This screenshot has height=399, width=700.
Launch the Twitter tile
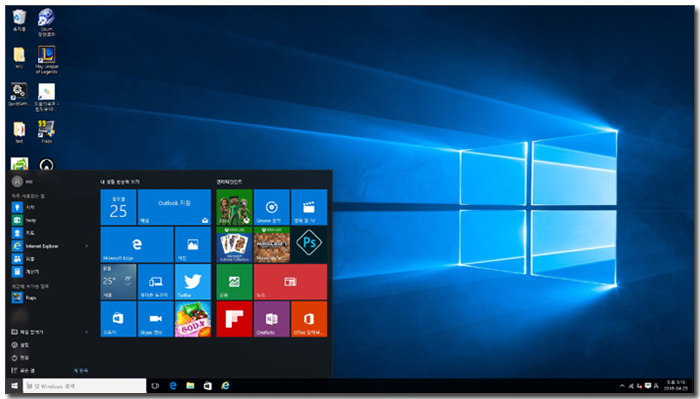point(193,282)
